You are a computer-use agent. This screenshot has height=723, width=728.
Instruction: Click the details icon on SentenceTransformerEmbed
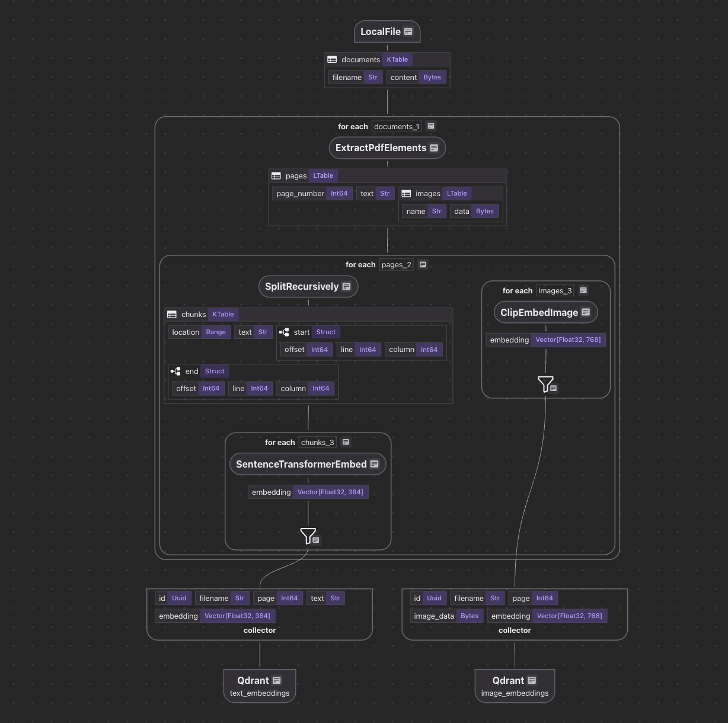(x=374, y=464)
